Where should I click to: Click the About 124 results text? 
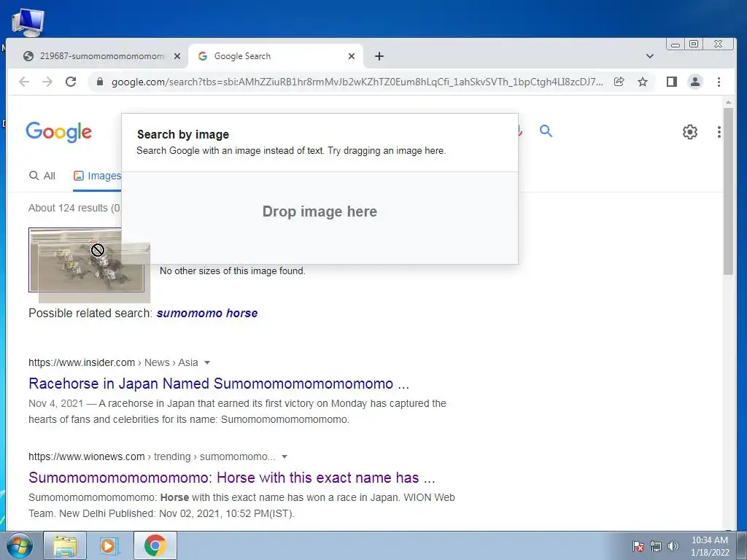coord(74,208)
